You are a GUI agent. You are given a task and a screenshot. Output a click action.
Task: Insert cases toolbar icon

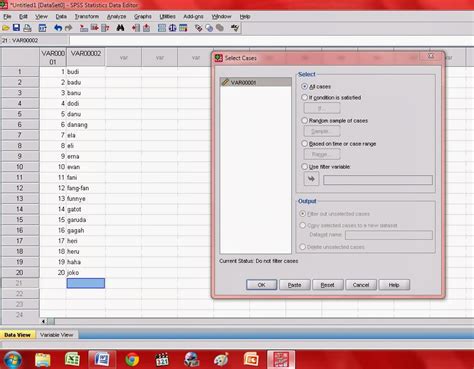tap(136, 28)
